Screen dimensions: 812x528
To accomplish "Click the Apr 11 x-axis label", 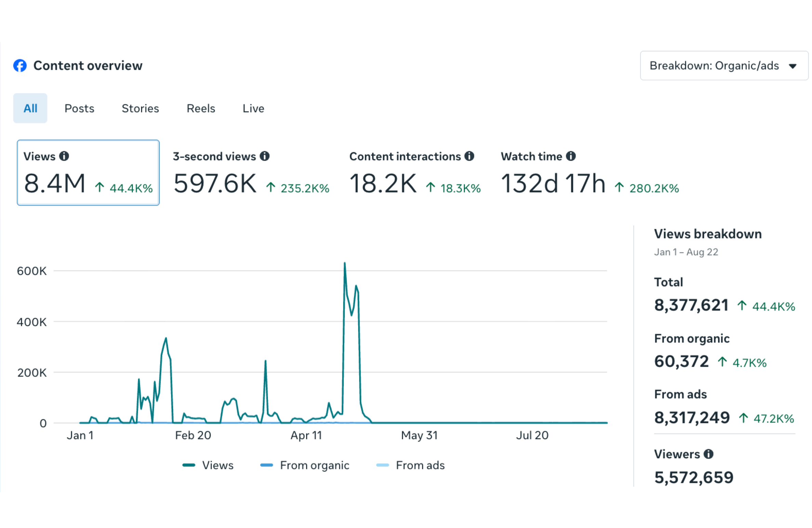I will click(306, 435).
